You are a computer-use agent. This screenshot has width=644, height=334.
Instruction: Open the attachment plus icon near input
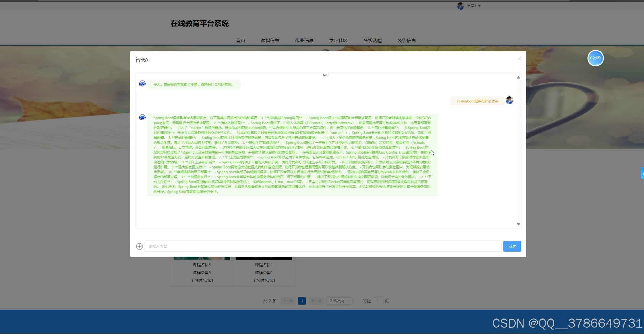[x=139, y=246]
